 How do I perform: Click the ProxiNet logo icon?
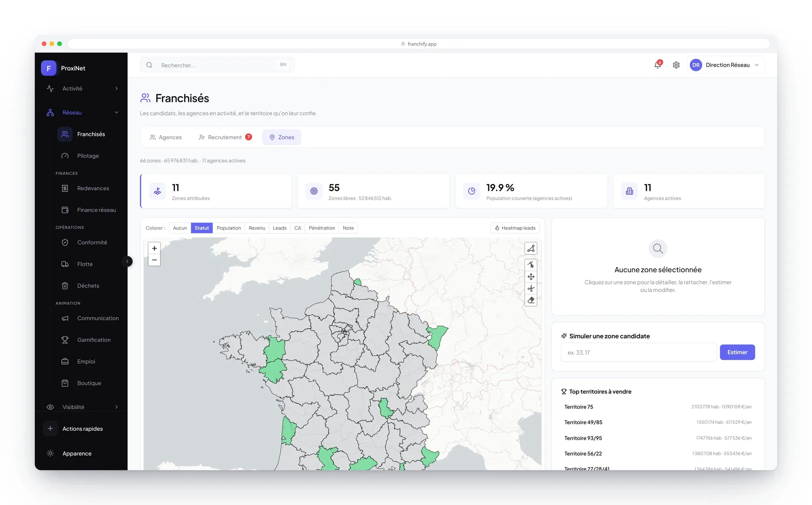tap(49, 68)
